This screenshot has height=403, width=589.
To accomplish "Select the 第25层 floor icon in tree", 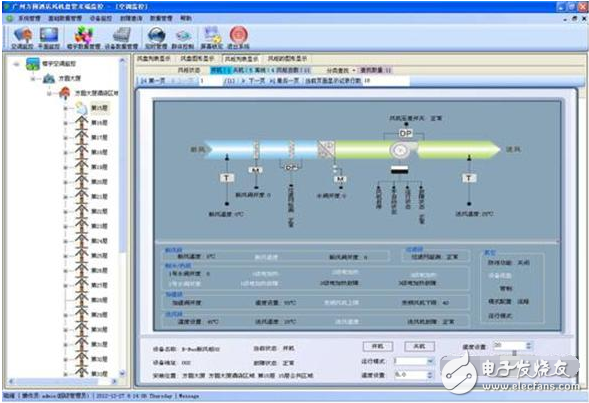I will (81, 256).
